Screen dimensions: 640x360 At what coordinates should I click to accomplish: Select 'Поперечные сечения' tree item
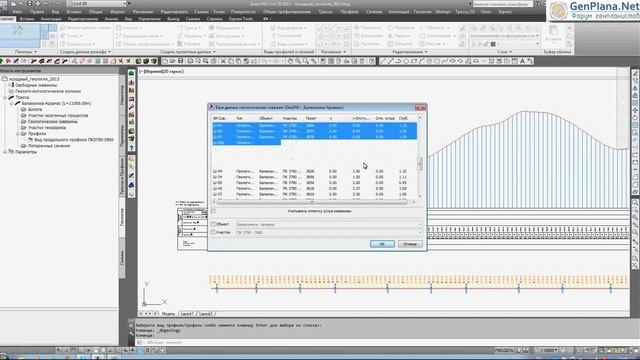coord(49,146)
